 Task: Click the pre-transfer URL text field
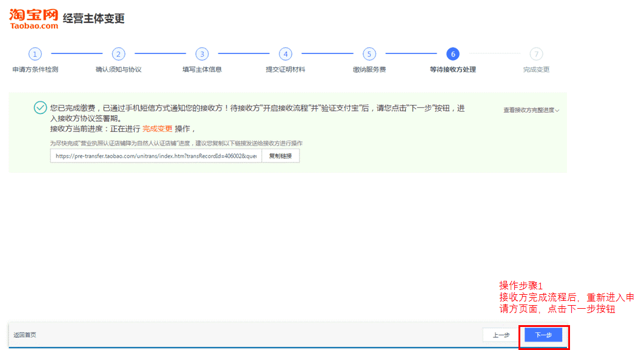156,156
